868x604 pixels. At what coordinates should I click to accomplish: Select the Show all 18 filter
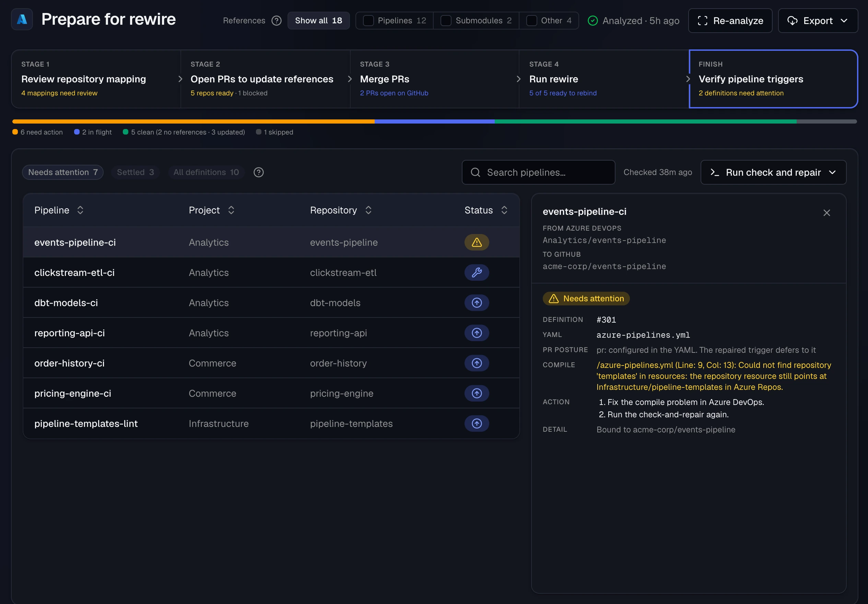[318, 21]
